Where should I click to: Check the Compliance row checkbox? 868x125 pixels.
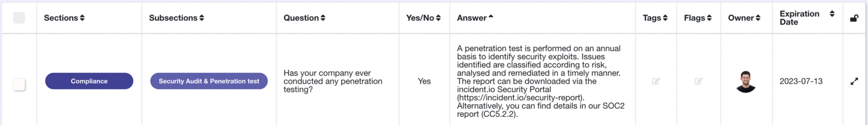tap(19, 84)
